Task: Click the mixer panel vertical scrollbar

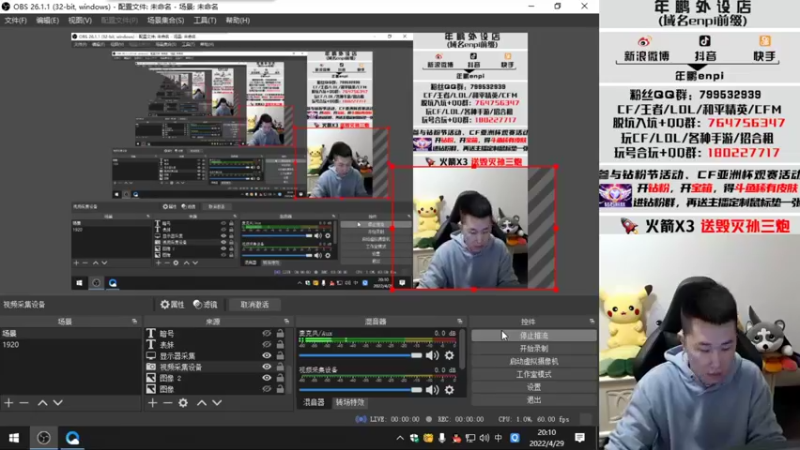Action: (462, 349)
